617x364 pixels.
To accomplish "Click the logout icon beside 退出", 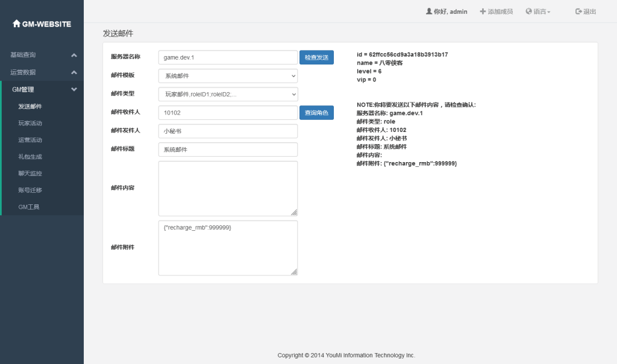I will coord(578,11).
